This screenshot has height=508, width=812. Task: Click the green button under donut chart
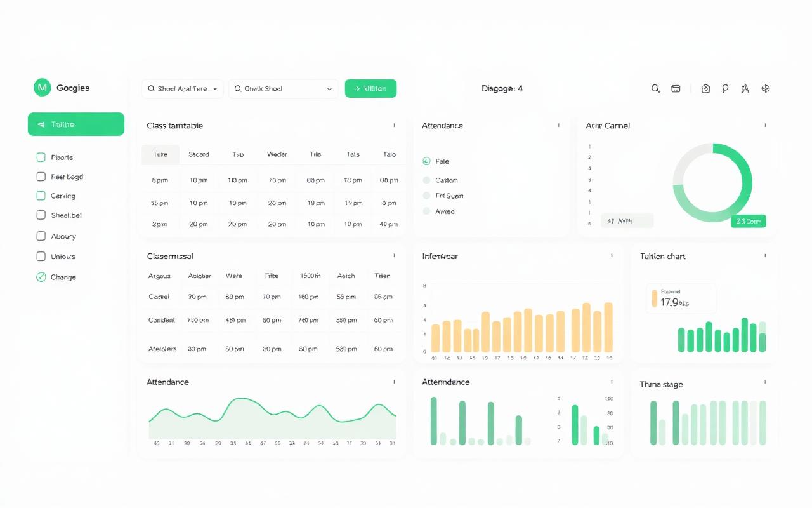[x=749, y=221]
